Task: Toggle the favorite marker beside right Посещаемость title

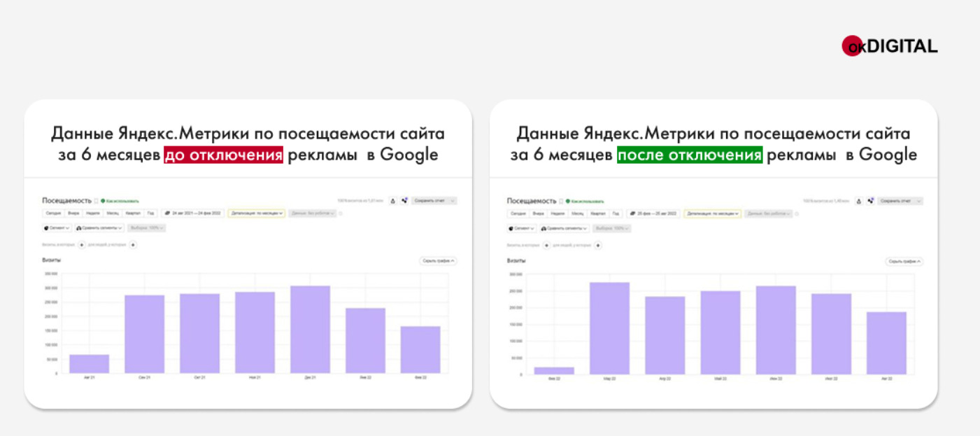Action: point(560,202)
